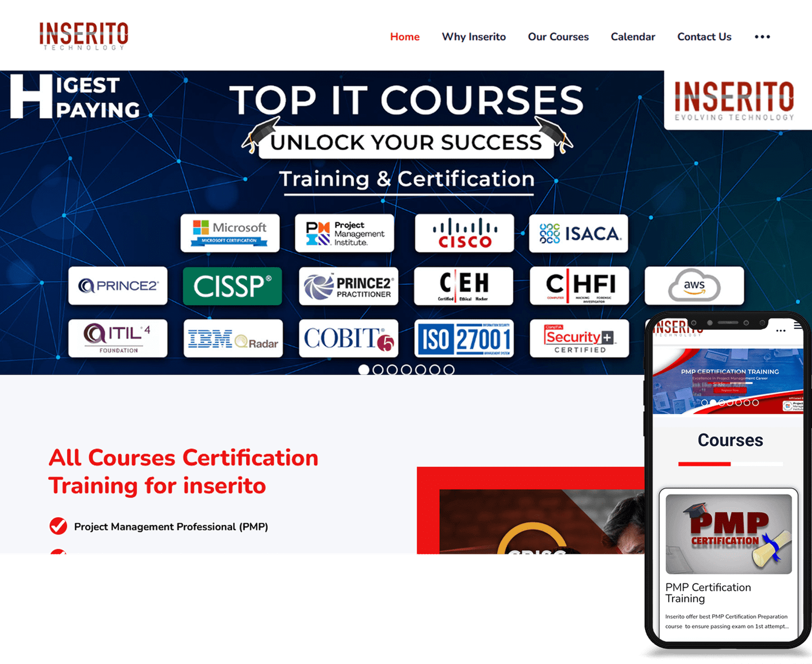Click the PMP Certification Training banner in phone
The image size is (812, 664).
[x=728, y=381]
